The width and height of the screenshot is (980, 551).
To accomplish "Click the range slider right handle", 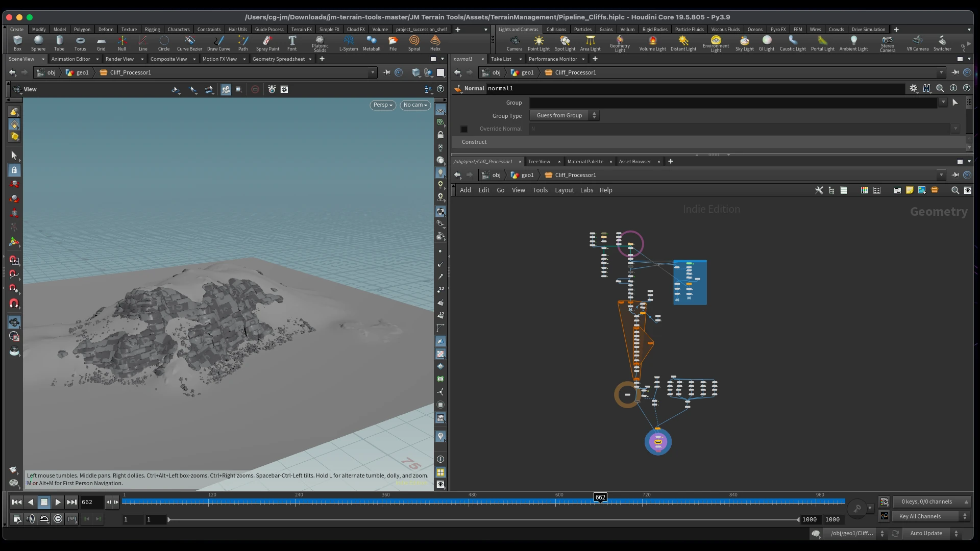I will [798, 520].
